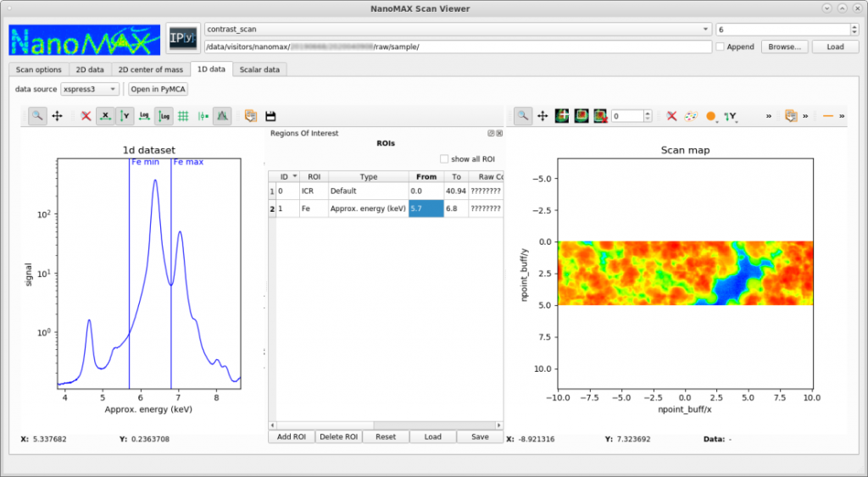868x477 pixels.
Task: Click the 5.7 From value cell
Action: click(426, 208)
